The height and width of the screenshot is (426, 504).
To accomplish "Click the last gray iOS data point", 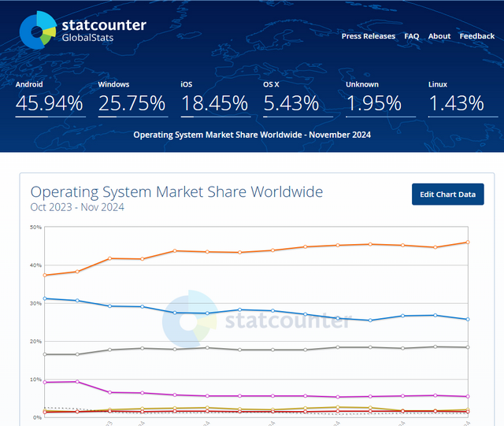I will click(x=468, y=347).
